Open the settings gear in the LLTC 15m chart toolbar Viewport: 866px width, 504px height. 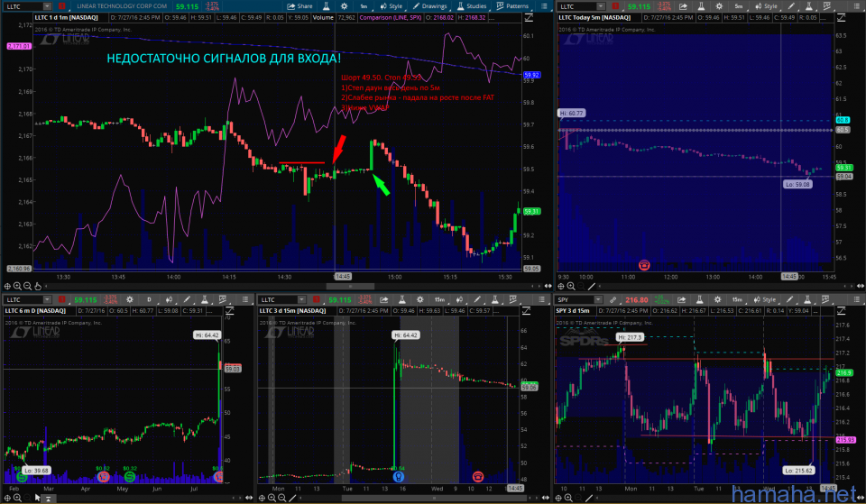419,299
